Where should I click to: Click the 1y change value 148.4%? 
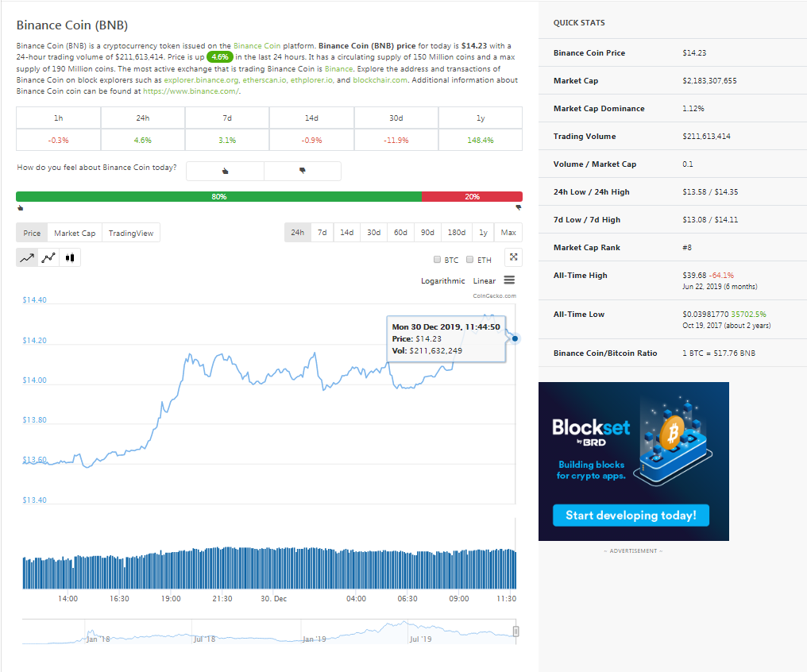click(x=481, y=140)
